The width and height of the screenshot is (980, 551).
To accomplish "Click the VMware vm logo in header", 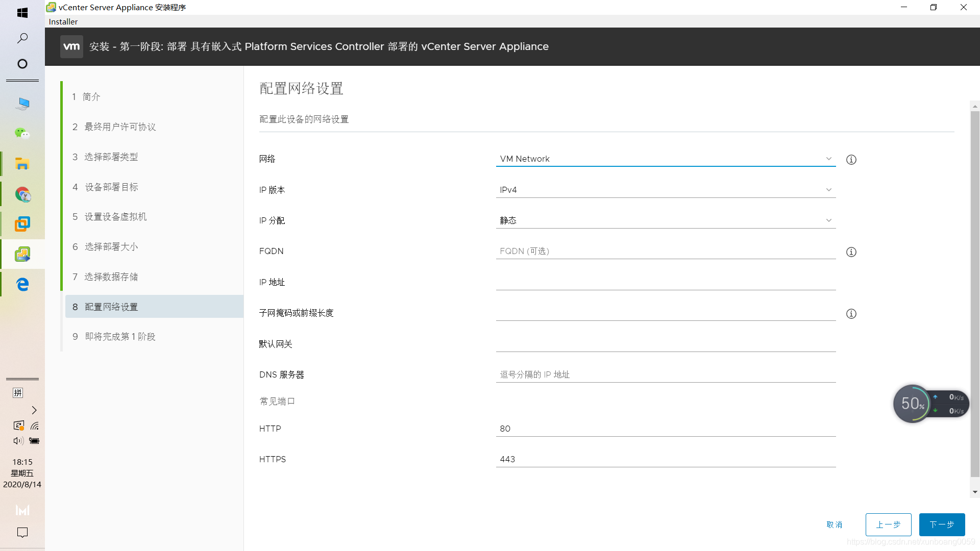I will click(71, 46).
